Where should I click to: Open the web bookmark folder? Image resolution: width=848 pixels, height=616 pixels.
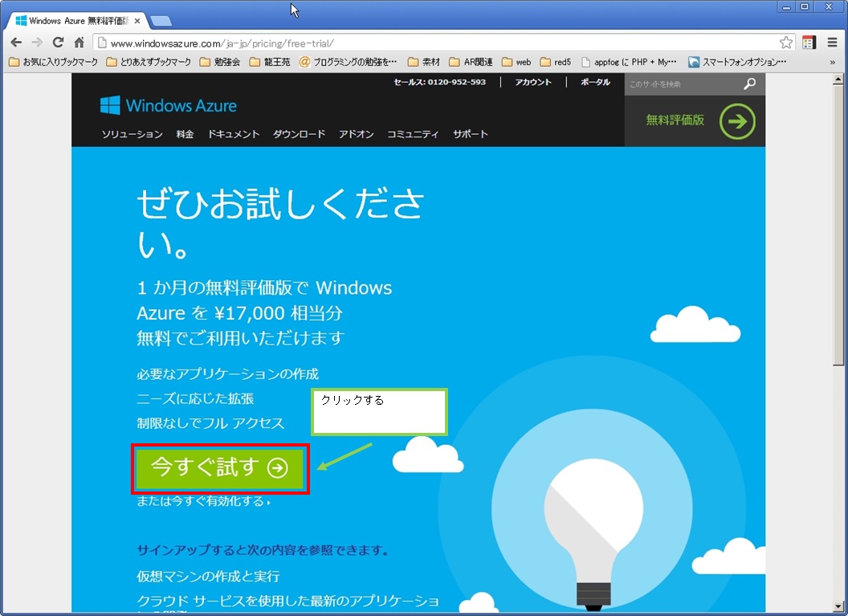[516, 62]
